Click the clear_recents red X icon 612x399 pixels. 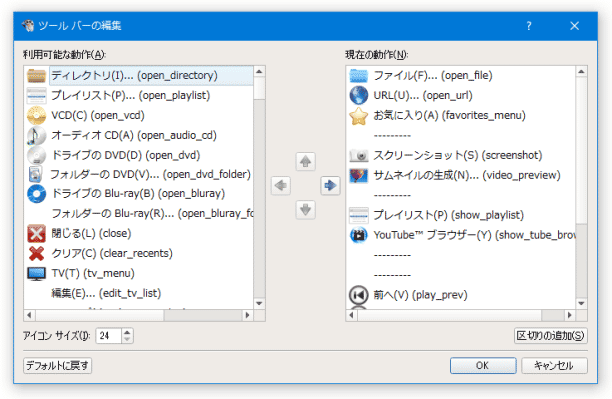(x=36, y=253)
